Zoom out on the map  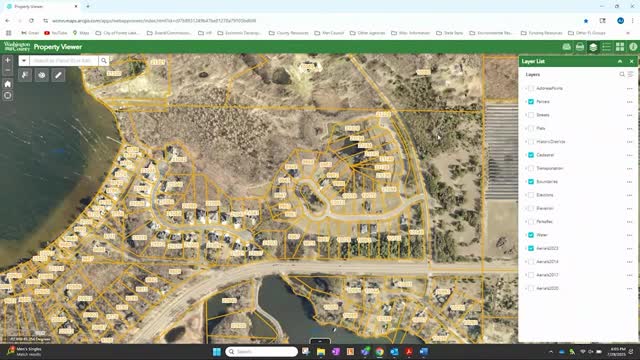(x=7, y=70)
